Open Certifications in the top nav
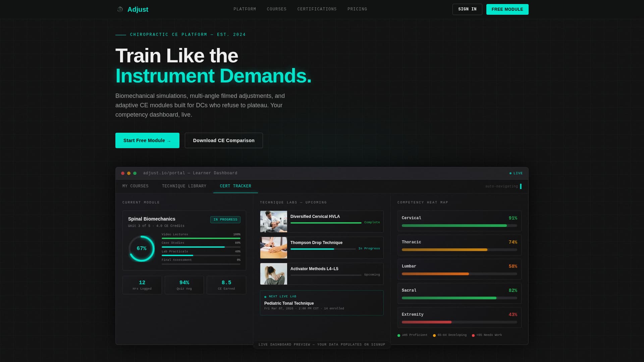Viewport: 644px width, 362px height. click(317, 9)
